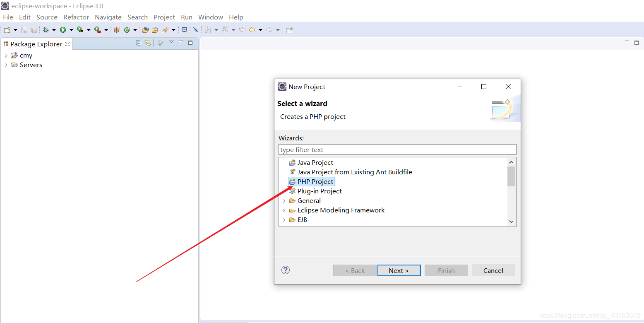
Task: Open the Debug configurations dropdown arrow
Action: (54, 30)
